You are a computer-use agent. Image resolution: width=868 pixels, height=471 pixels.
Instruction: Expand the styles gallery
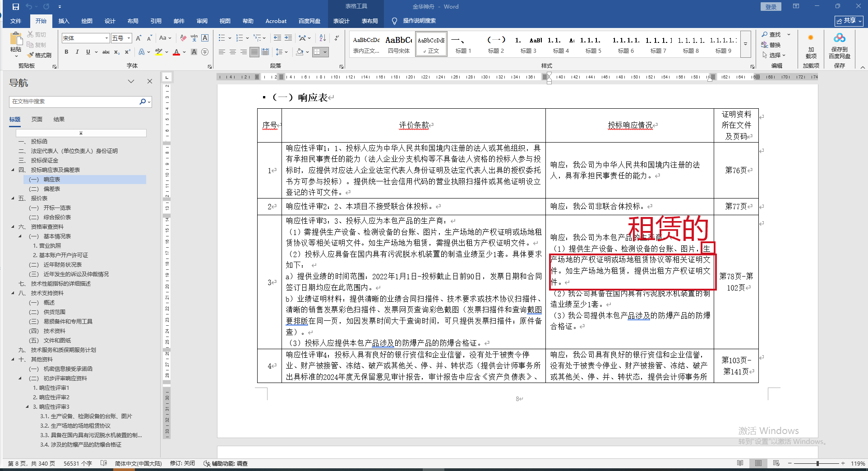coord(745,44)
